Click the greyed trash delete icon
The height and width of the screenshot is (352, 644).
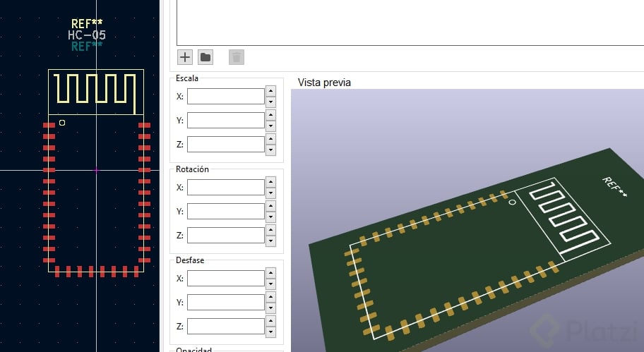pos(237,57)
